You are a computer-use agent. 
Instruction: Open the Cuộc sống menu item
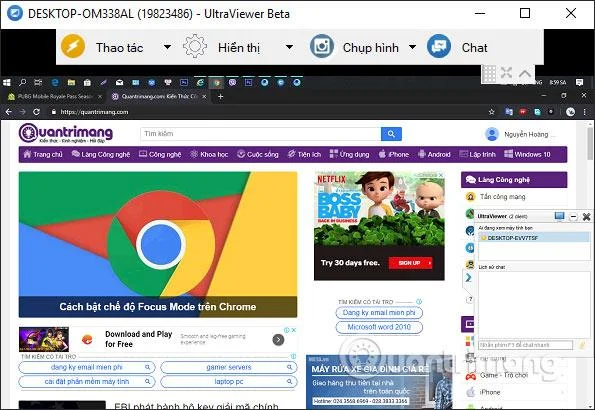[x=258, y=154]
